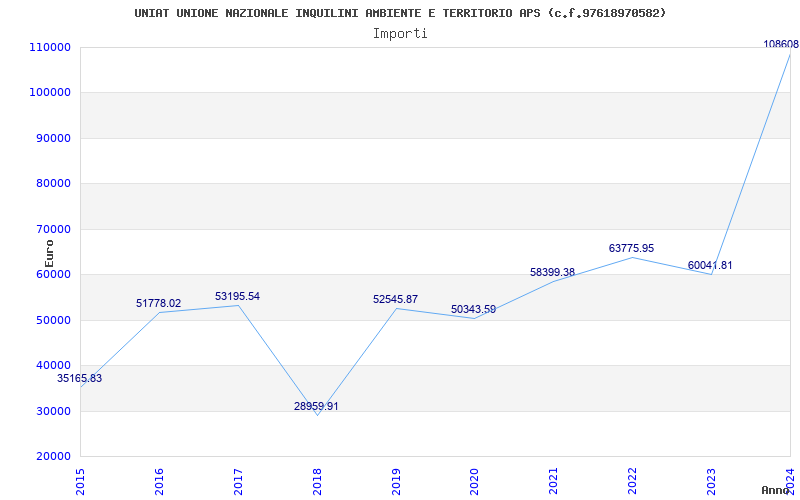Click the 2018 x-axis year label
This screenshot has height=500, width=800.
pyautogui.click(x=317, y=482)
